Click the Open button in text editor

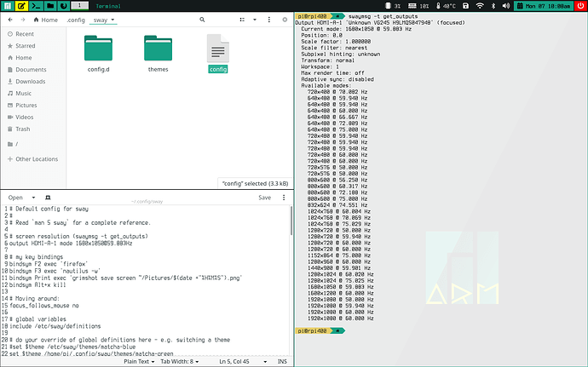click(x=15, y=198)
